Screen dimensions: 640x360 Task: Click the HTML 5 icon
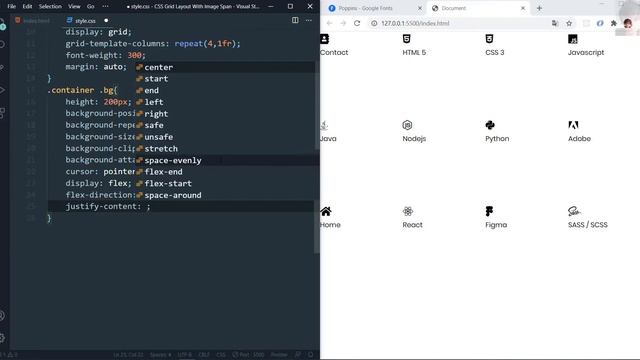[x=407, y=39]
